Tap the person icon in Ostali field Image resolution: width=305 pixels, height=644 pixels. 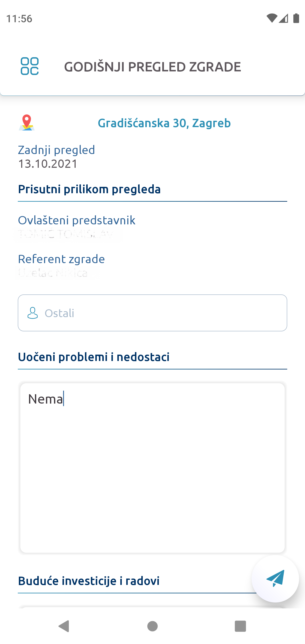(x=32, y=313)
